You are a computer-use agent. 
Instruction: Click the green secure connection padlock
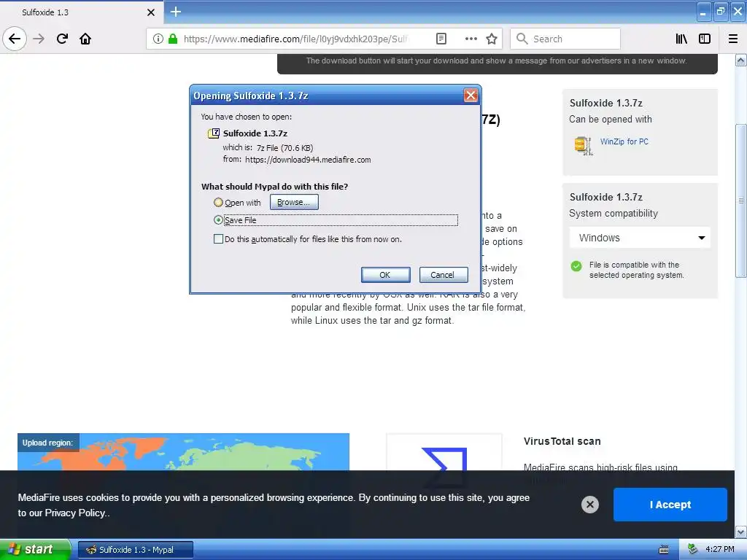point(173,39)
